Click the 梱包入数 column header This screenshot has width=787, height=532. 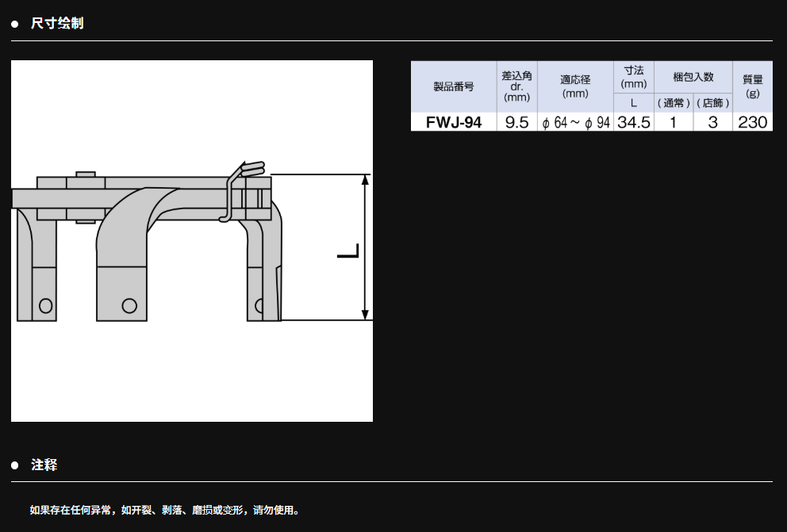click(693, 77)
